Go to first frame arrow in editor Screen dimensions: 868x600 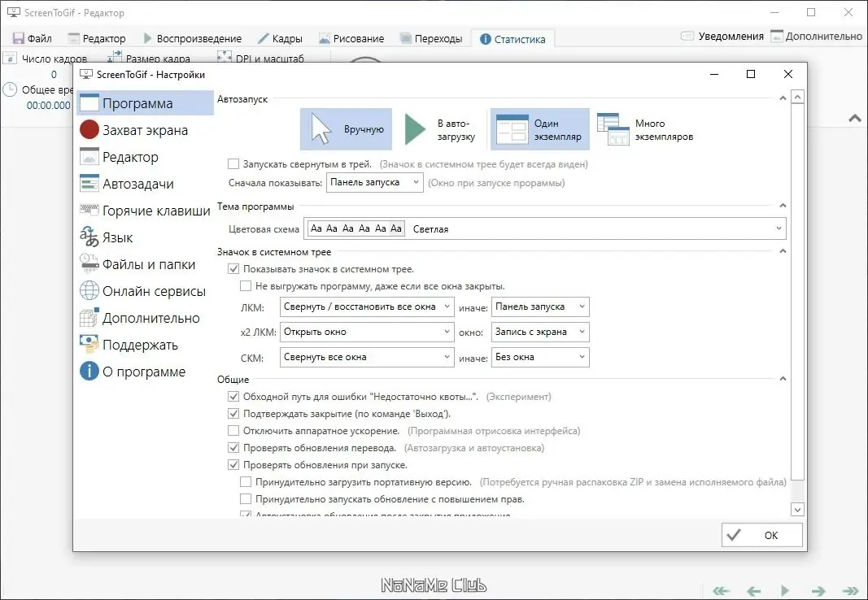point(720,590)
